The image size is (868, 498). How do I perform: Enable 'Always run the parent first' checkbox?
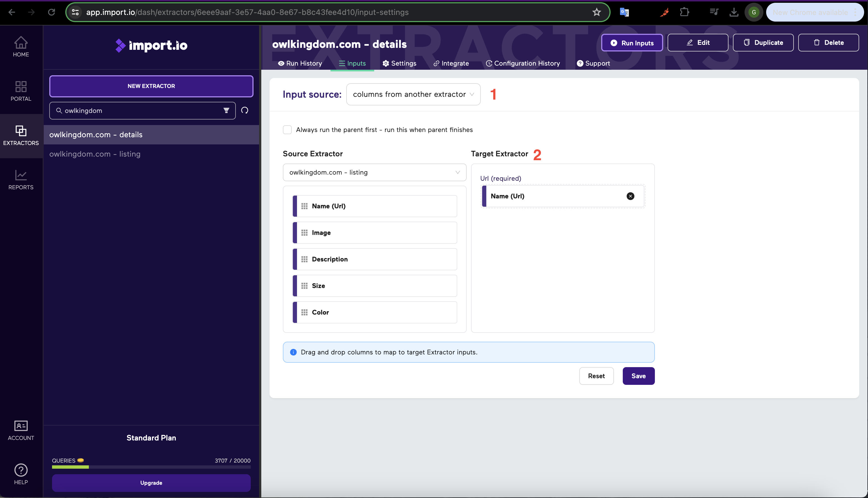tap(287, 130)
